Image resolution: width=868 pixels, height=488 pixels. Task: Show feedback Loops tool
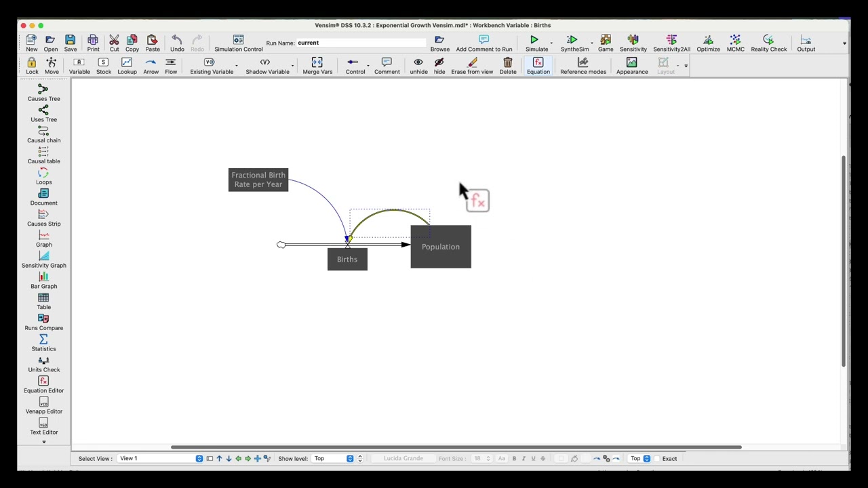[43, 176]
